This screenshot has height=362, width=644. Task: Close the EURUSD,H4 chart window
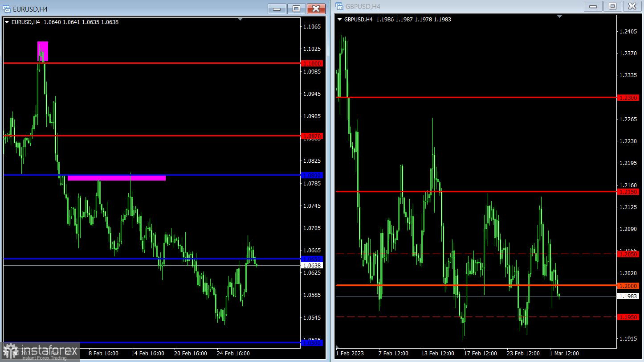(x=316, y=8)
